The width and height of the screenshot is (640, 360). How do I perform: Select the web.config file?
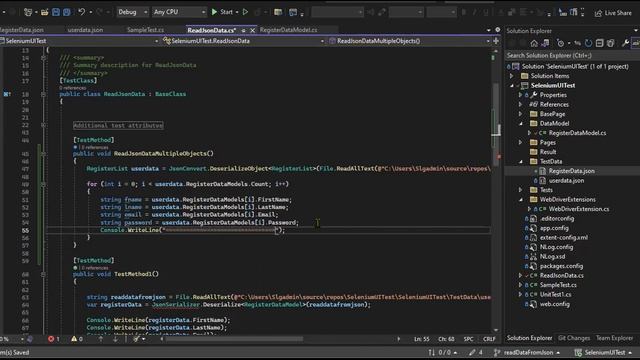coord(554,304)
